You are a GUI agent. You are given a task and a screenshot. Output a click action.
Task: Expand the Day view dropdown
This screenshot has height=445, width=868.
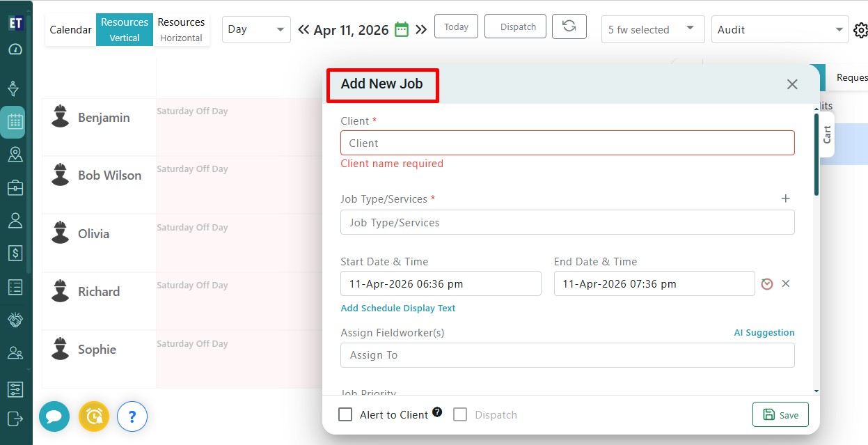(x=256, y=29)
